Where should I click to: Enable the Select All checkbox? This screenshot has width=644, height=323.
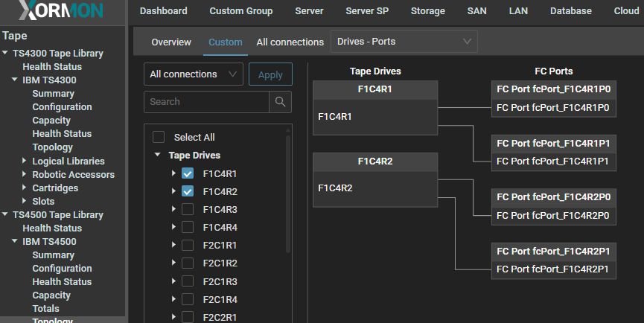point(159,137)
